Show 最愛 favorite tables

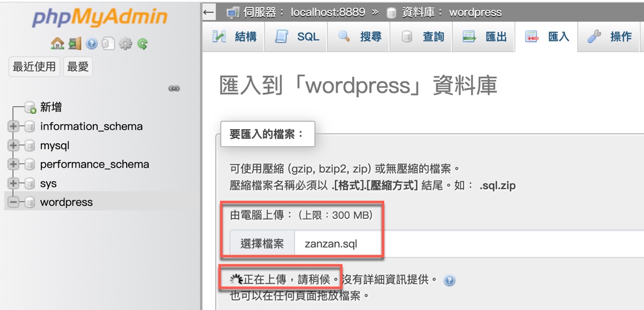(x=78, y=67)
